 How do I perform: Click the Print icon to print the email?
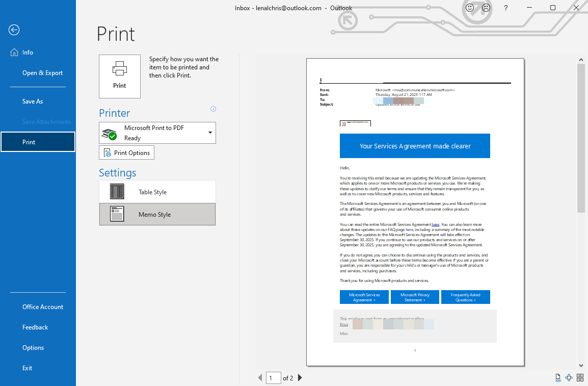(x=119, y=76)
